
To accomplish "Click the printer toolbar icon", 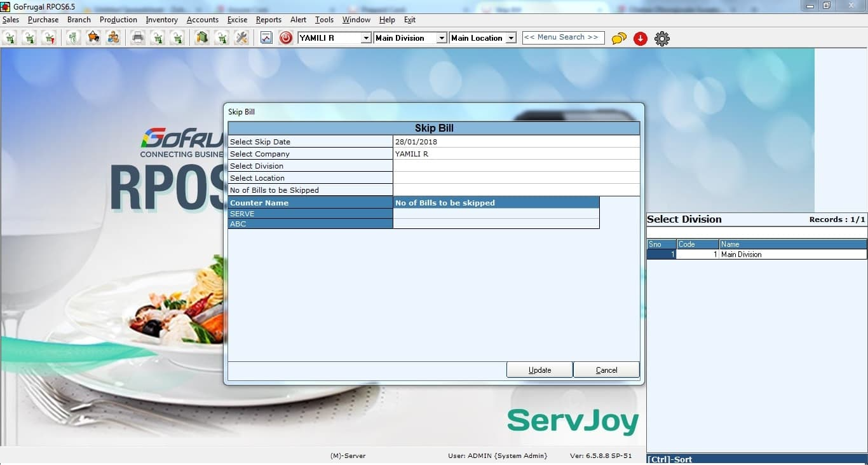I will (138, 38).
